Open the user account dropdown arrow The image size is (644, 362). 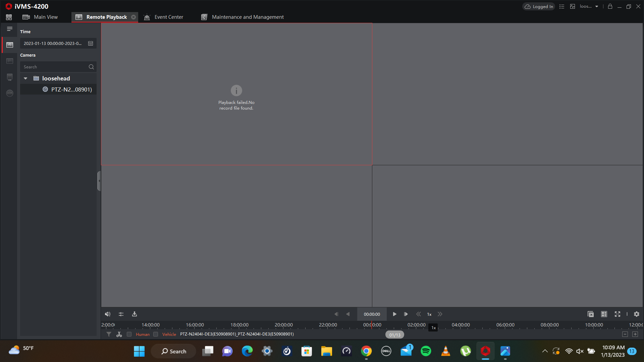pos(597,6)
